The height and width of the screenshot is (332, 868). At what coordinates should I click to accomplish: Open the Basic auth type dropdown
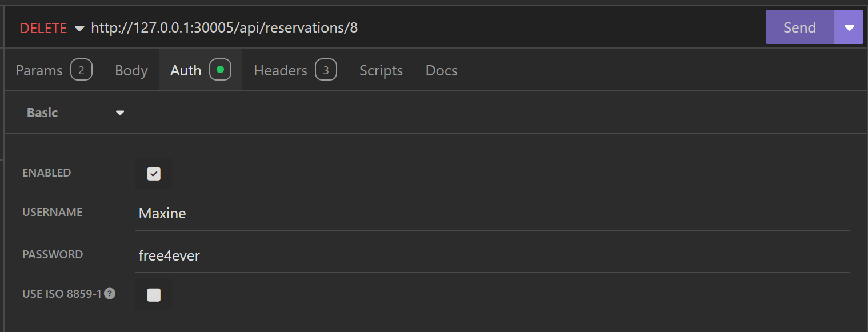tap(43, 113)
